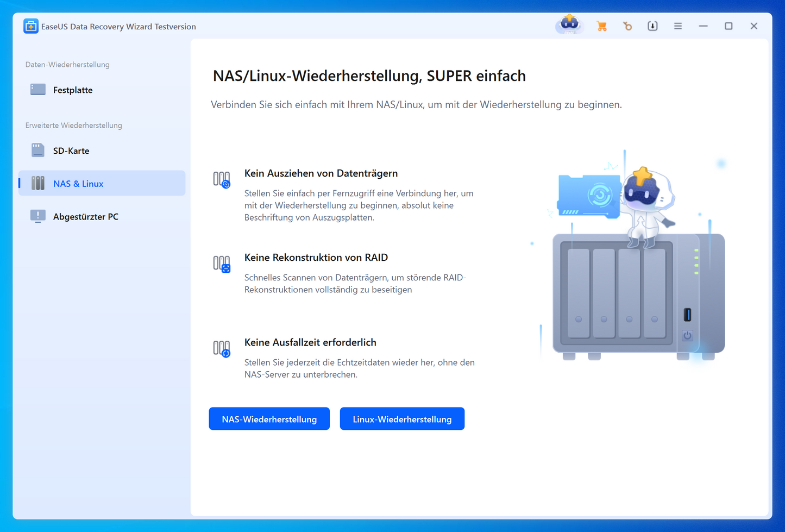Image resolution: width=785 pixels, height=532 pixels.
Task: Click the orange shopping cart icon
Action: (601, 26)
